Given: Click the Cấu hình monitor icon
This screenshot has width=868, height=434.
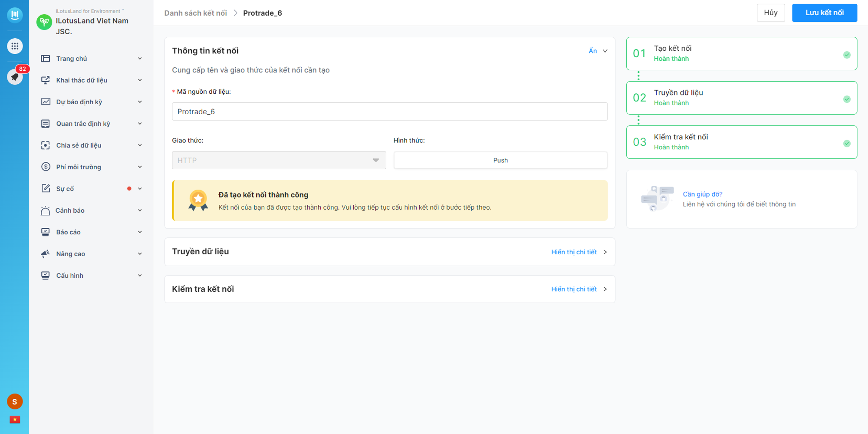Looking at the screenshot, I should (x=45, y=275).
